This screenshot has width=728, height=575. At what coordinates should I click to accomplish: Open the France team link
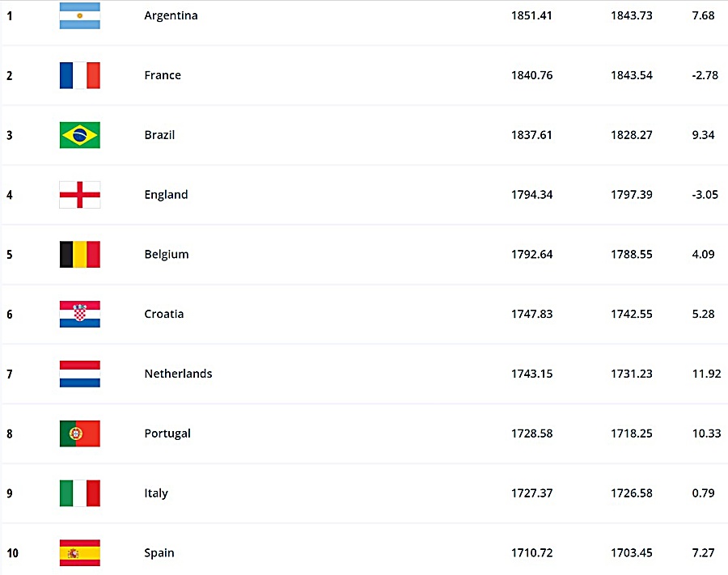click(163, 75)
